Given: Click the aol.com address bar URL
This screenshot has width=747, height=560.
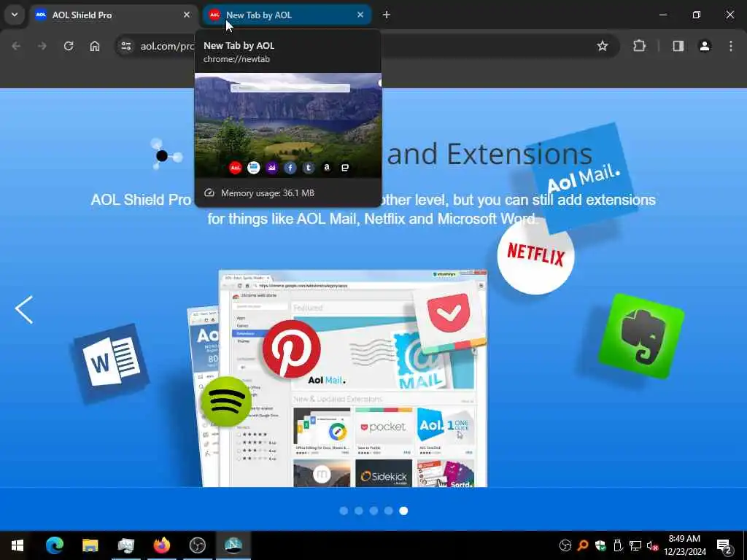Looking at the screenshot, I should point(167,46).
